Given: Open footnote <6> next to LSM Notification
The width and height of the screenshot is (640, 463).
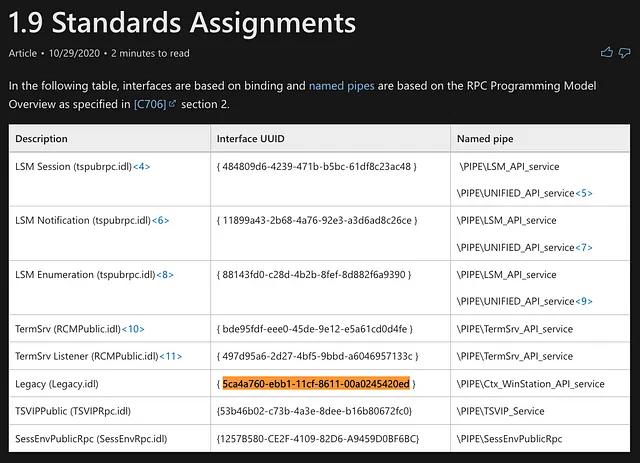Looking at the screenshot, I should [160, 220].
